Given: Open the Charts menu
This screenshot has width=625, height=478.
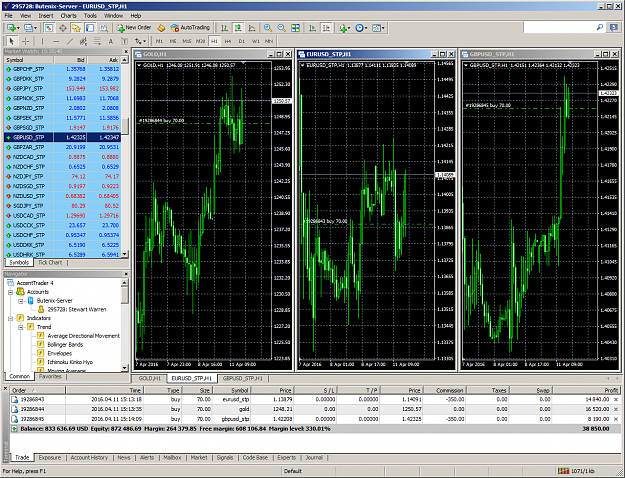Looking at the screenshot, I should click(x=68, y=16).
